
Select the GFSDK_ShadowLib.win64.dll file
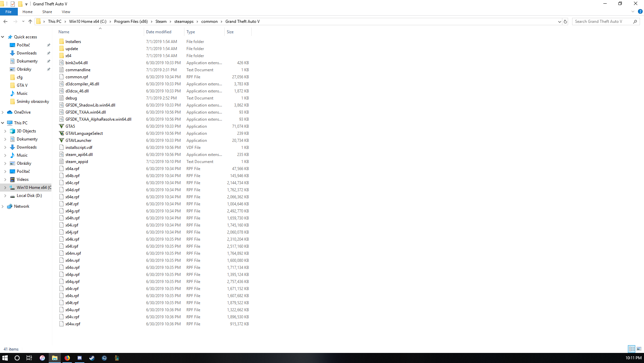point(90,105)
